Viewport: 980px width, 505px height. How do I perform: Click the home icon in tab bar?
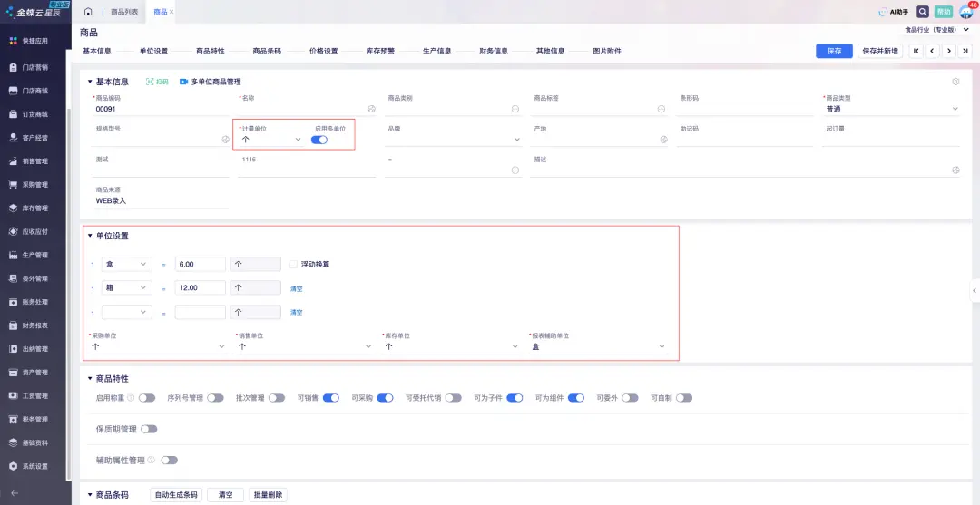point(88,12)
